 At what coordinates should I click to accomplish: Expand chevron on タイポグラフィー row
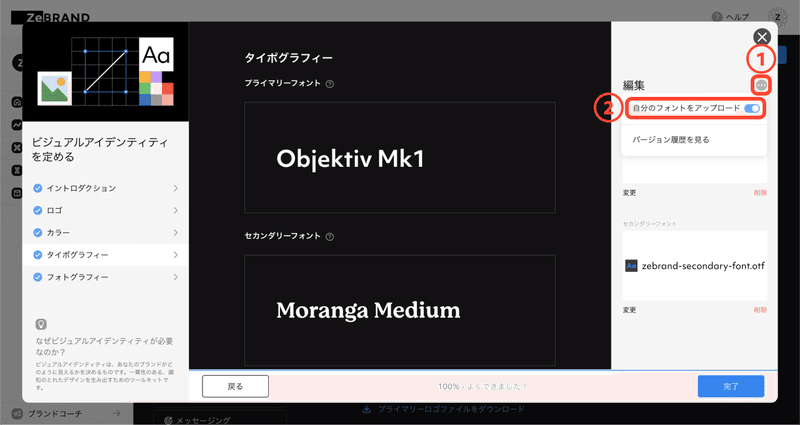tap(176, 255)
